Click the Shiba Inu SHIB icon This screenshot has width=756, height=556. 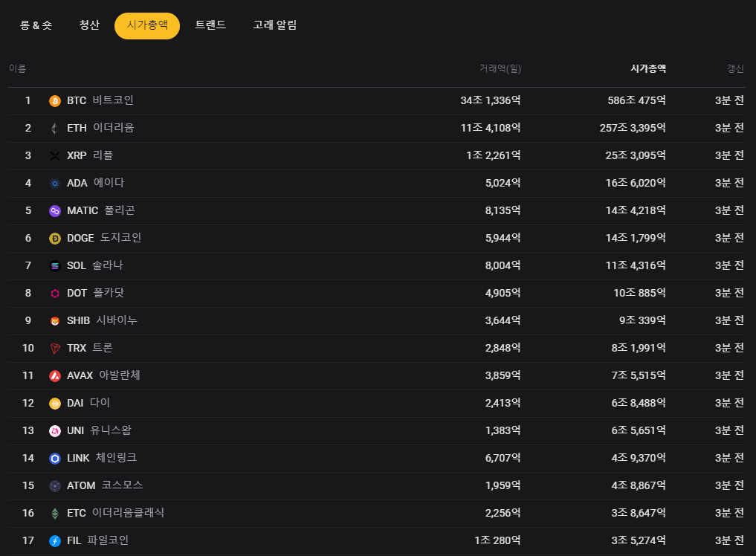coord(54,321)
